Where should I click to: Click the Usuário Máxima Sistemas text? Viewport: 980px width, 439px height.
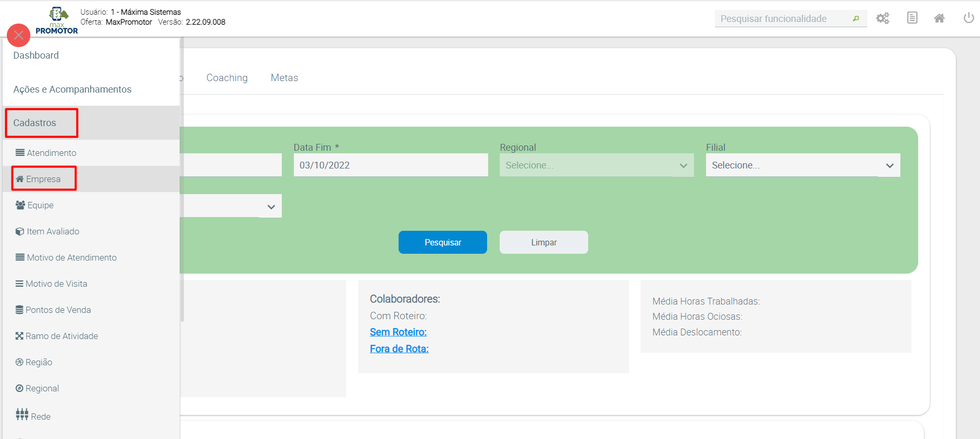click(130, 12)
